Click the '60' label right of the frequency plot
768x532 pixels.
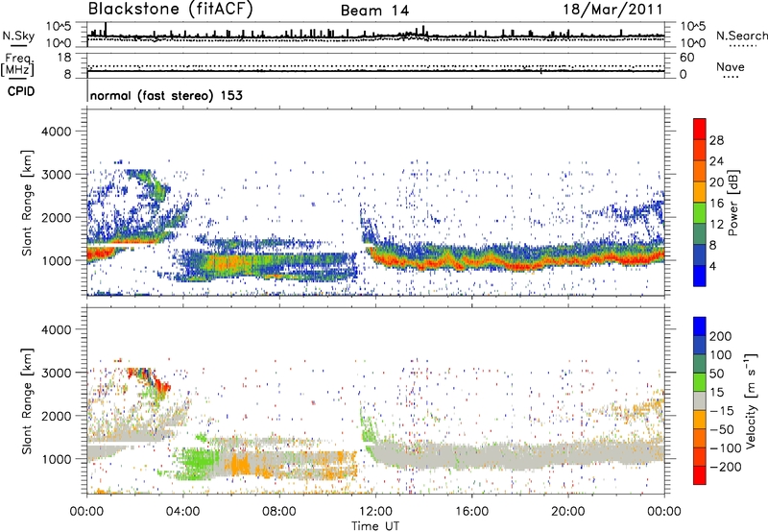pyautogui.click(x=686, y=58)
